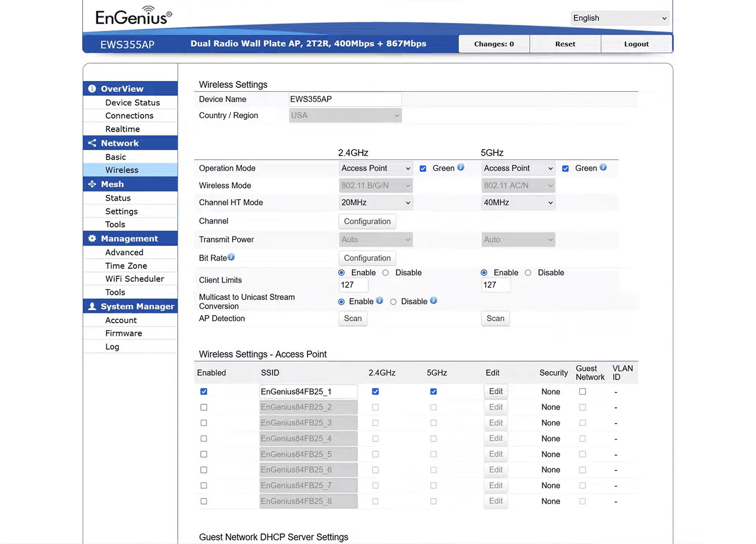Uncheck the 2.4GHz Green checkbox
This screenshot has width=756, height=544.
pyautogui.click(x=423, y=168)
